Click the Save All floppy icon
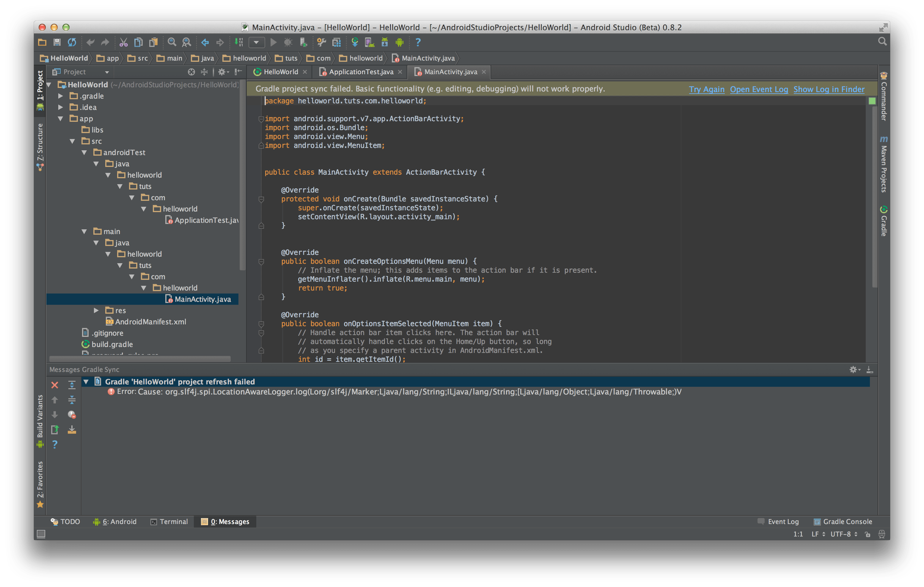 tap(57, 42)
